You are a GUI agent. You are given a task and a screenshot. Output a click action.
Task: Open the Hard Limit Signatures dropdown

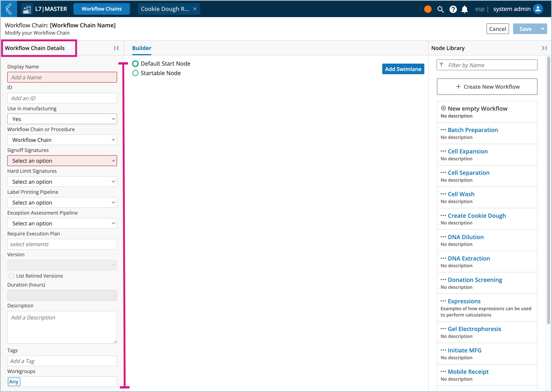tap(62, 182)
